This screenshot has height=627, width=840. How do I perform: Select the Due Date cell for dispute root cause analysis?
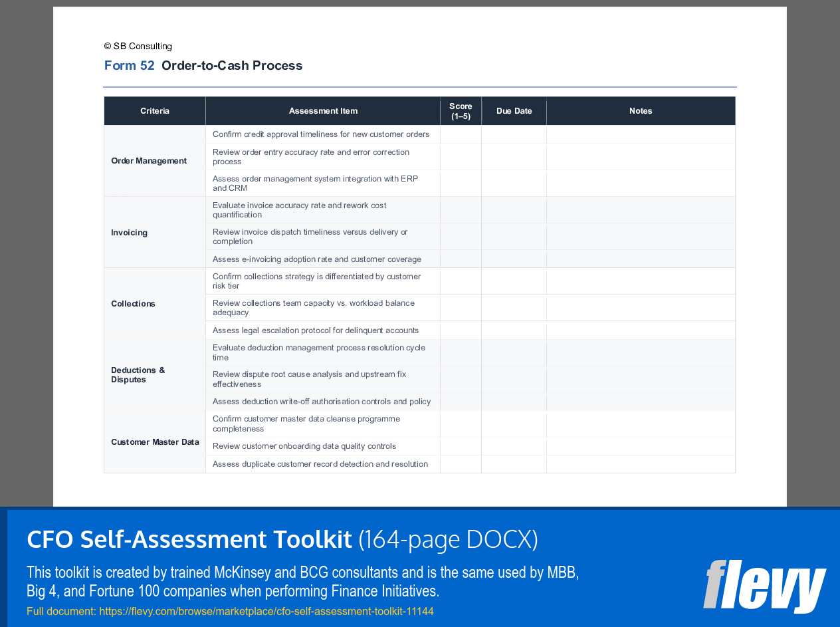point(513,379)
